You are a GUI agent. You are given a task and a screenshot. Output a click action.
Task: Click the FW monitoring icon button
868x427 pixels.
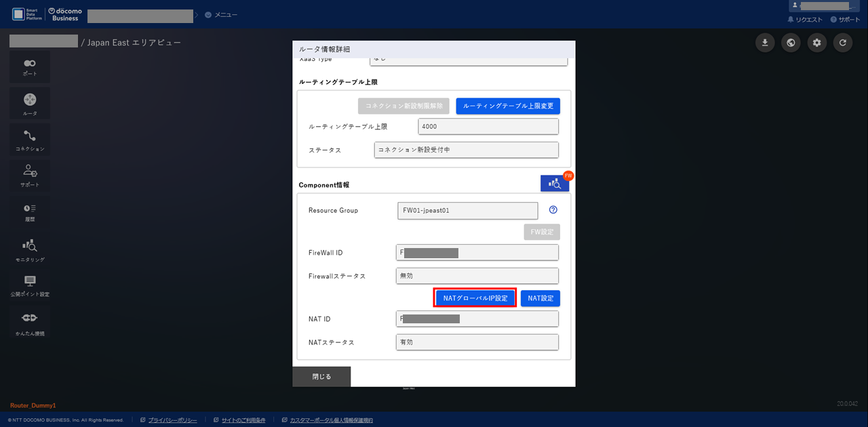coord(555,183)
